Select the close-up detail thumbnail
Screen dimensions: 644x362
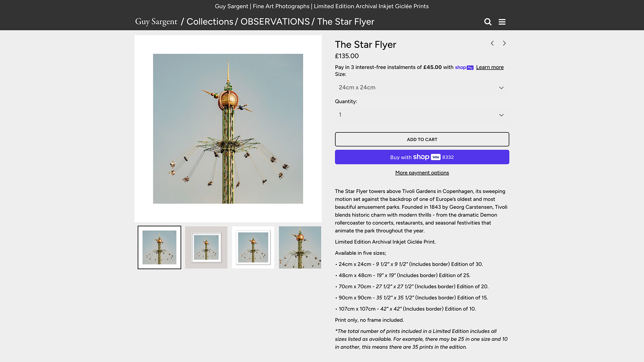(x=300, y=247)
